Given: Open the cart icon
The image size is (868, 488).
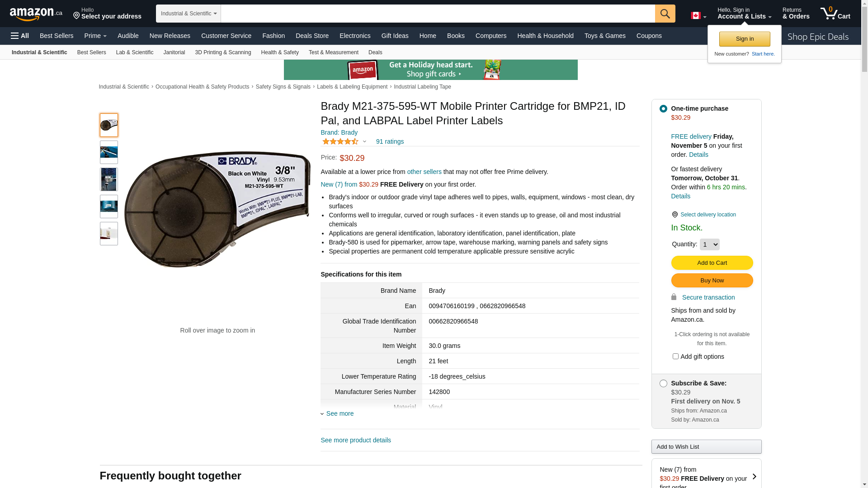Looking at the screenshot, I should click(x=835, y=13).
